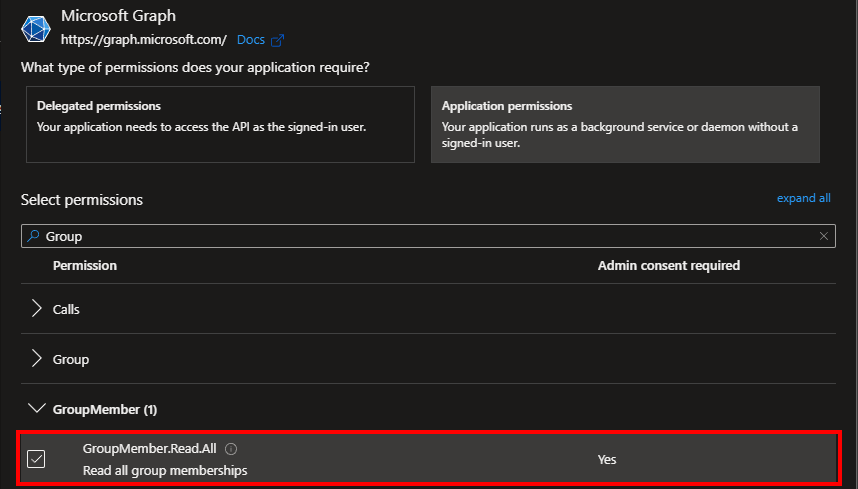
Task: Click the graph.microsoft.com URL text
Action: coord(144,40)
